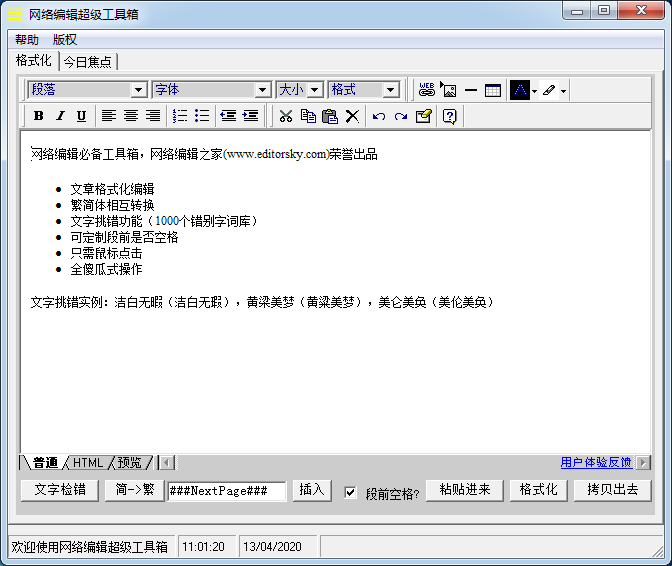Click the list item 全傻瓜式操作
This screenshot has width=672, height=566.
pos(106,270)
